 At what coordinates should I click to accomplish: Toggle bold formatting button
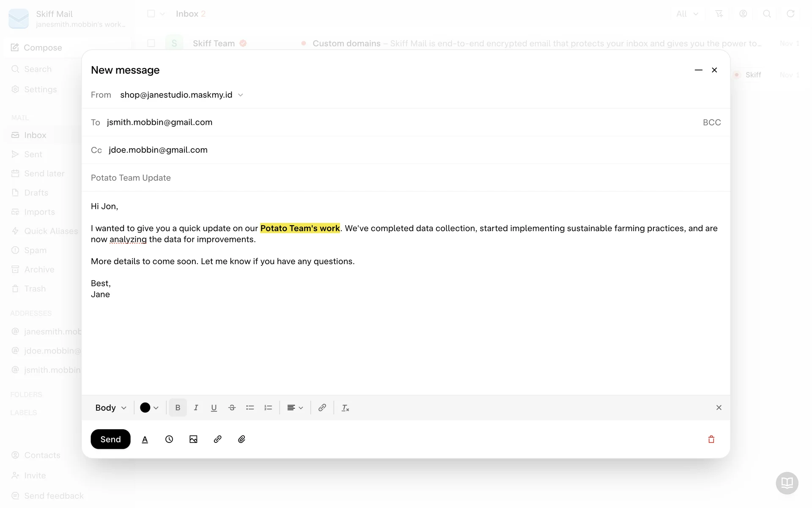tap(178, 408)
